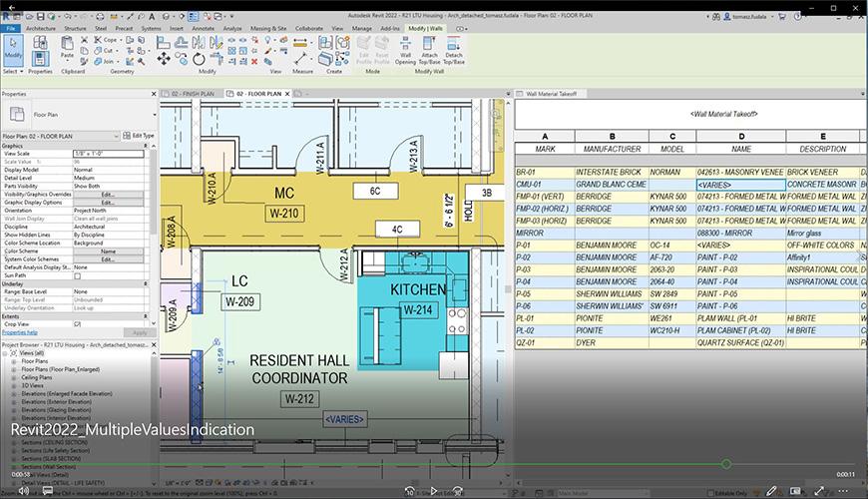Click the Mirror Draw Axis icon
868x499 pixels.
point(216,42)
